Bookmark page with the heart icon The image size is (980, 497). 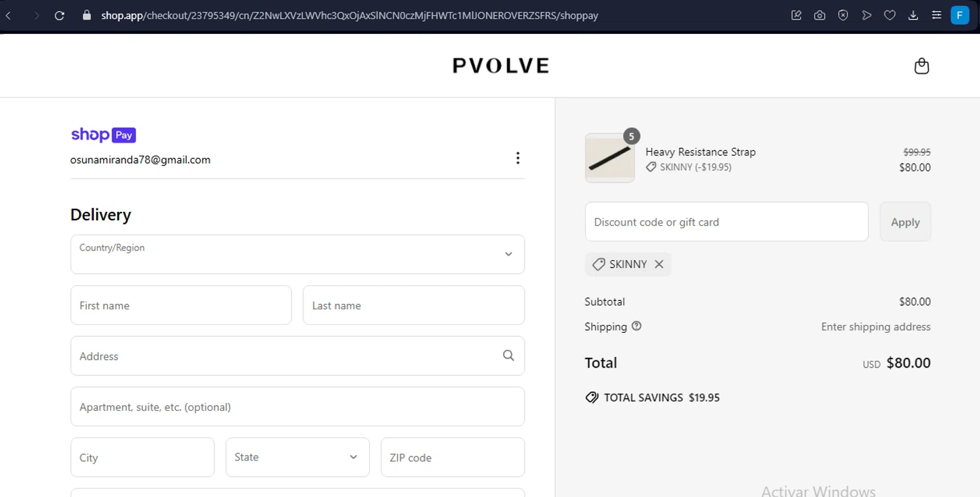[890, 15]
